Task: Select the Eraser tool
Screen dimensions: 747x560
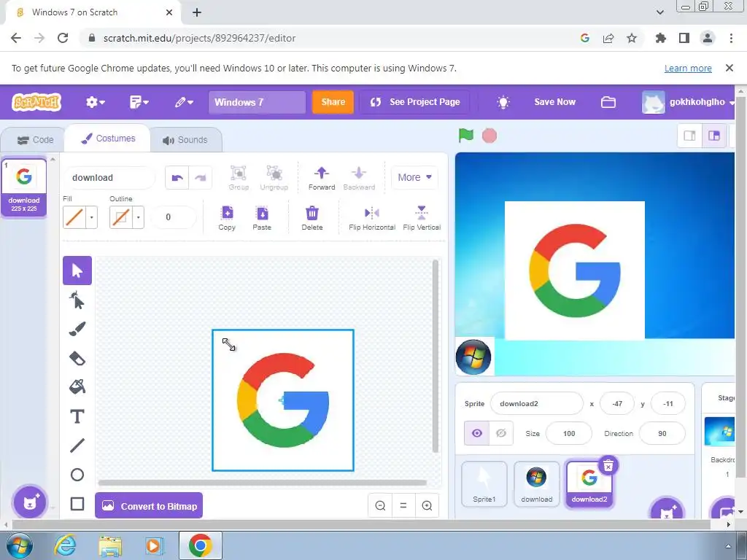Action: (x=77, y=358)
